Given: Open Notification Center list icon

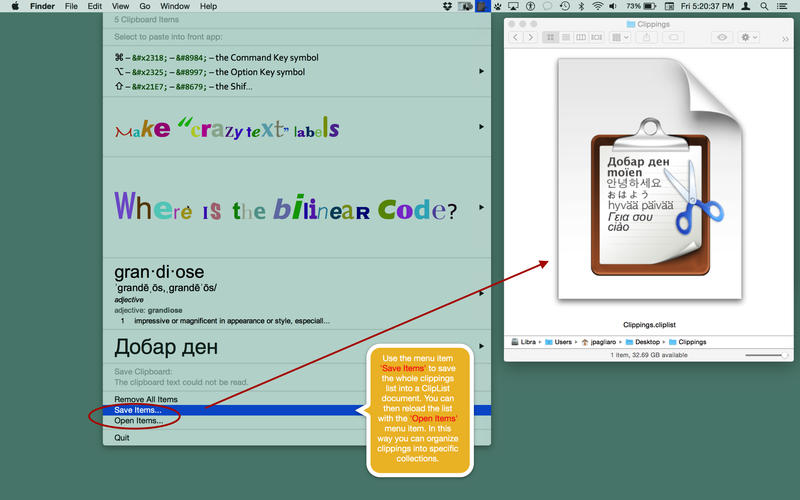Looking at the screenshot, I should 782,6.
